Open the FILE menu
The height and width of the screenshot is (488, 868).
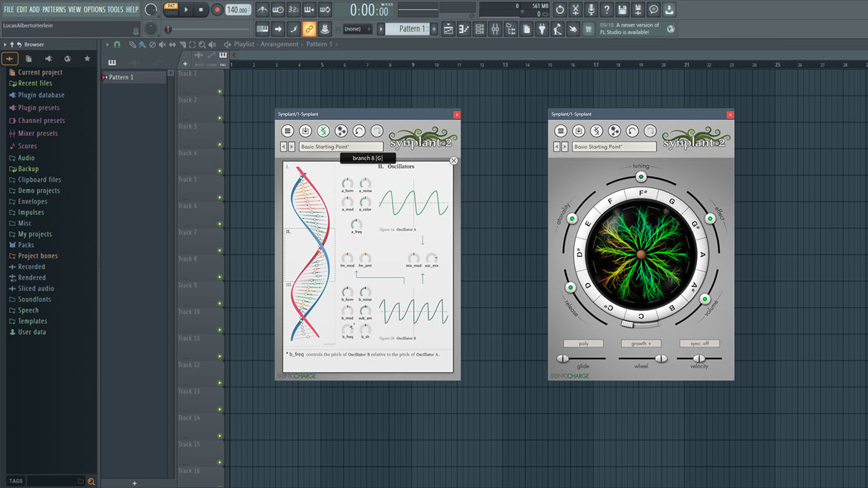[x=9, y=10]
